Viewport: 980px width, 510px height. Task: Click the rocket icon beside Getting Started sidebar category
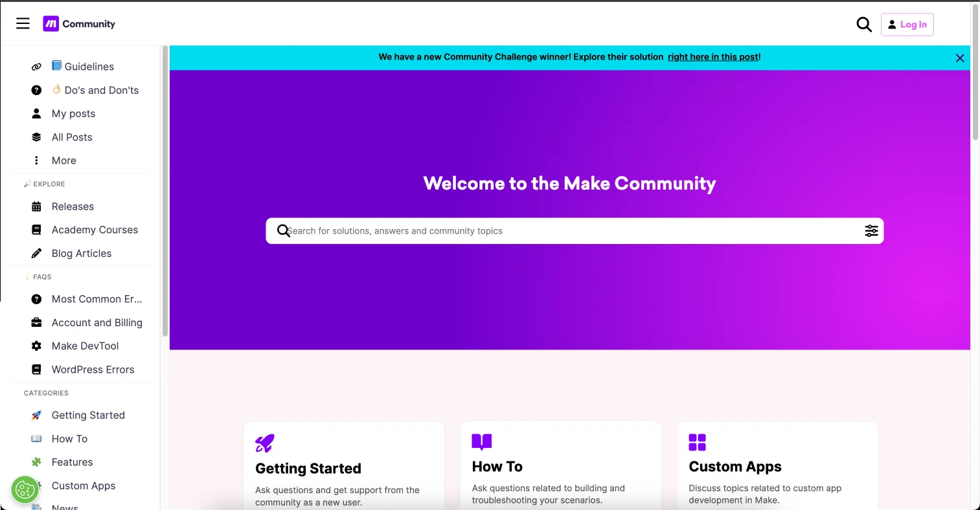(36, 415)
